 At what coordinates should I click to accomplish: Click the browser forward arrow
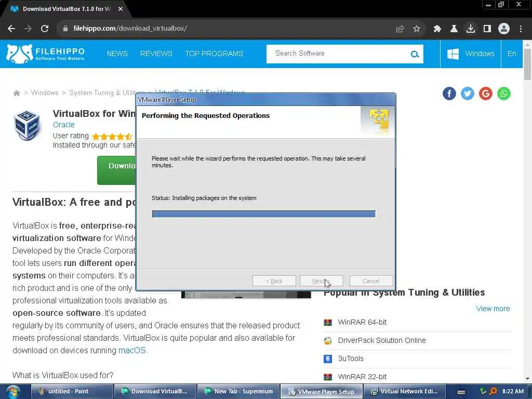tap(28, 29)
